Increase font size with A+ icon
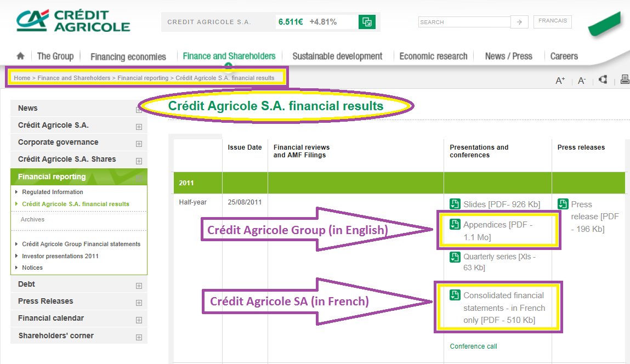 (560, 81)
